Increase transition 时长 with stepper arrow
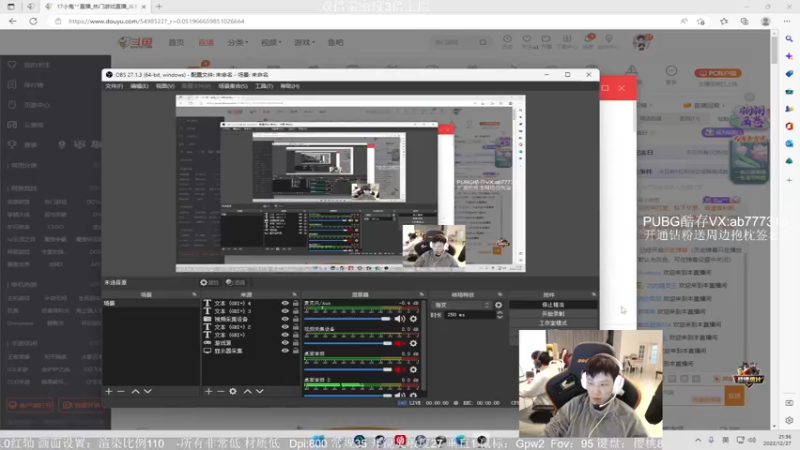Image resolution: width=800 pixels, height=450 pixels. pos(499,313)
